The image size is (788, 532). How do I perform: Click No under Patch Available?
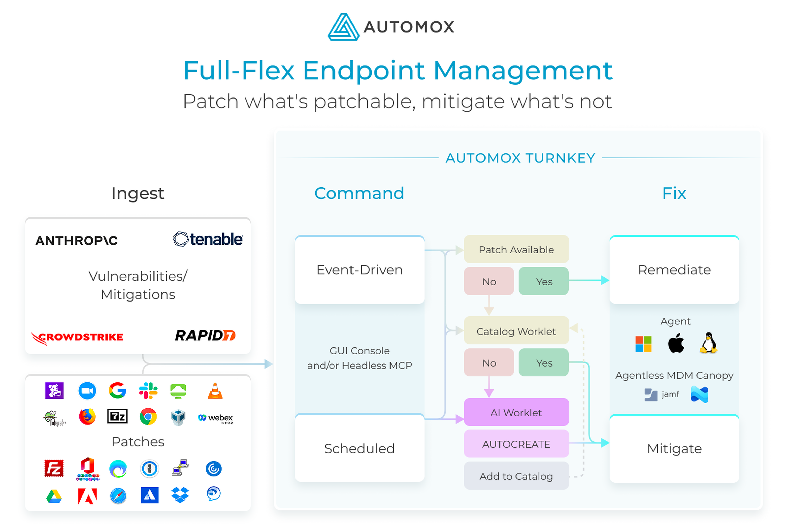point(489,281)
